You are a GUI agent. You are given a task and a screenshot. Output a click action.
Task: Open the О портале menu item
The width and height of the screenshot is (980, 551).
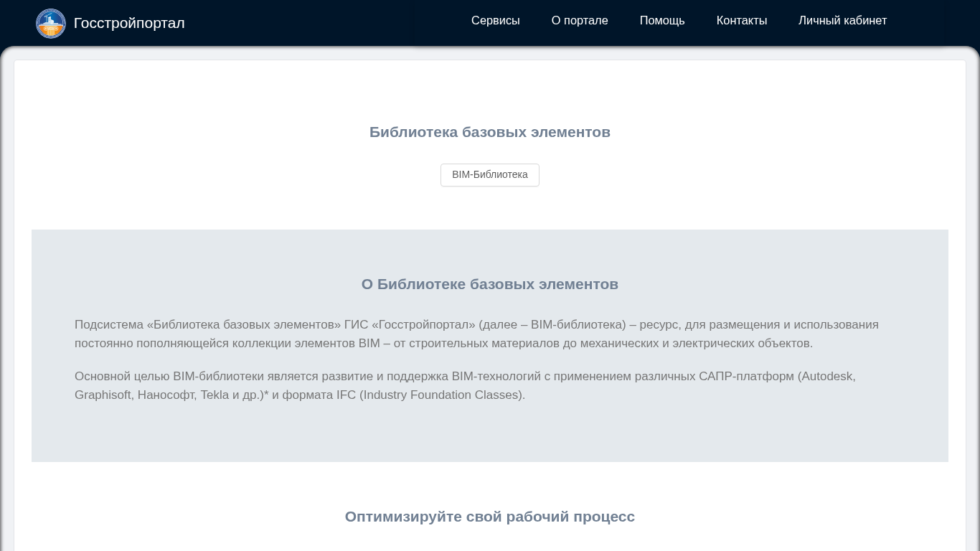pyautogui.click(x=580, y=21)
